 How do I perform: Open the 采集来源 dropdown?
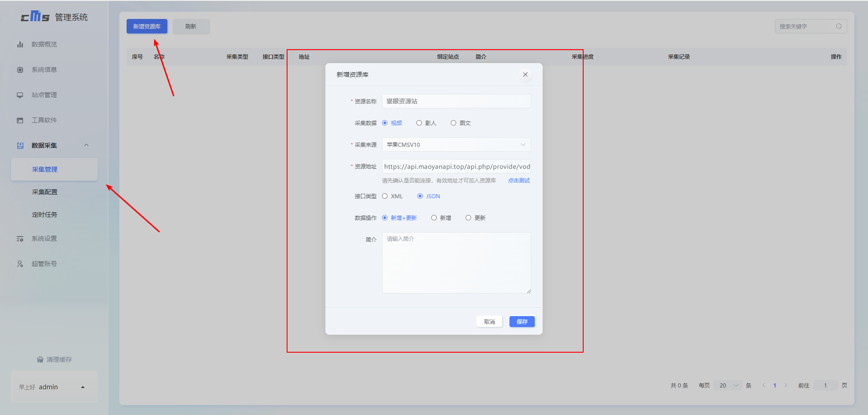[x=456, y=145]
